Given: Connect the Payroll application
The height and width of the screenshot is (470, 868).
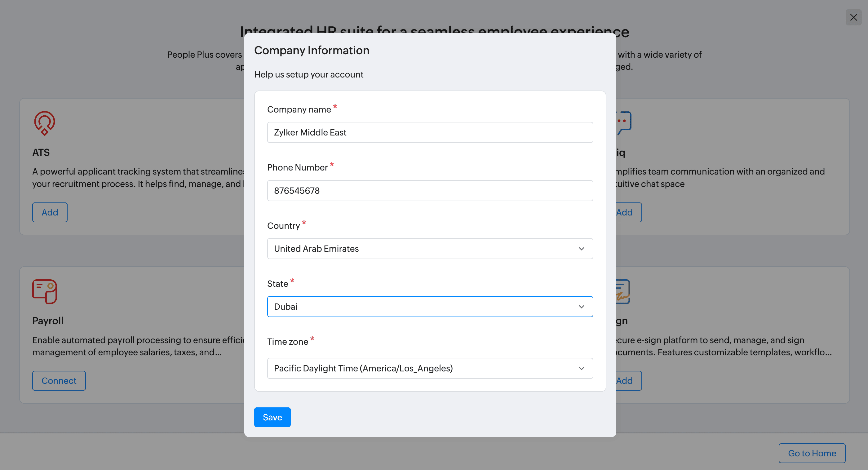Looking at the screenshot, I should [59, 380].
